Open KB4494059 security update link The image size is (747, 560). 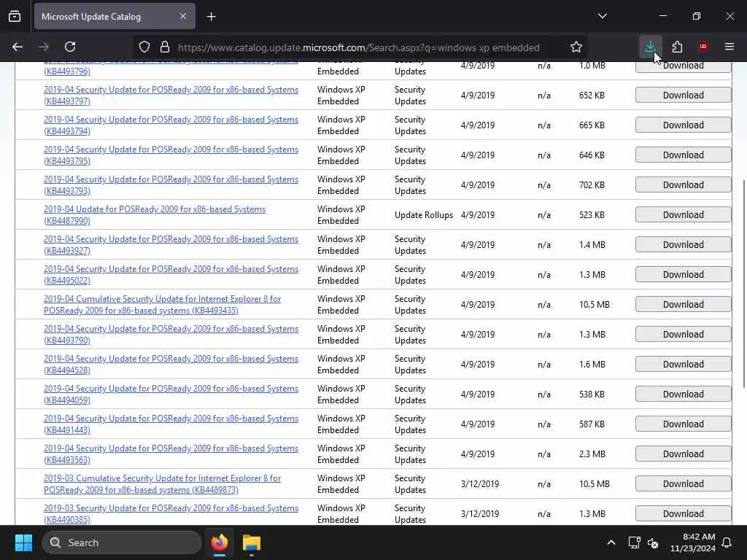click(x=171, y=394)
